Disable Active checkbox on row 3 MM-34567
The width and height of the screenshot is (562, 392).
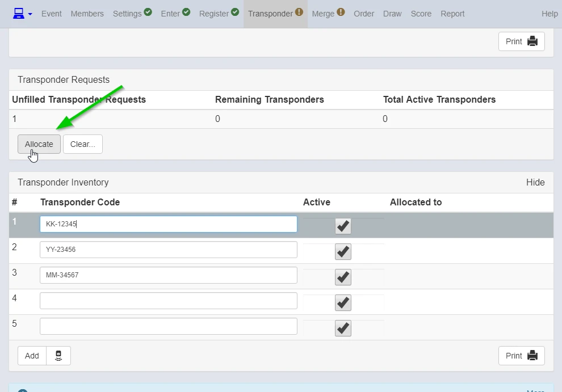pyautogui.click(x=343, y=277)
